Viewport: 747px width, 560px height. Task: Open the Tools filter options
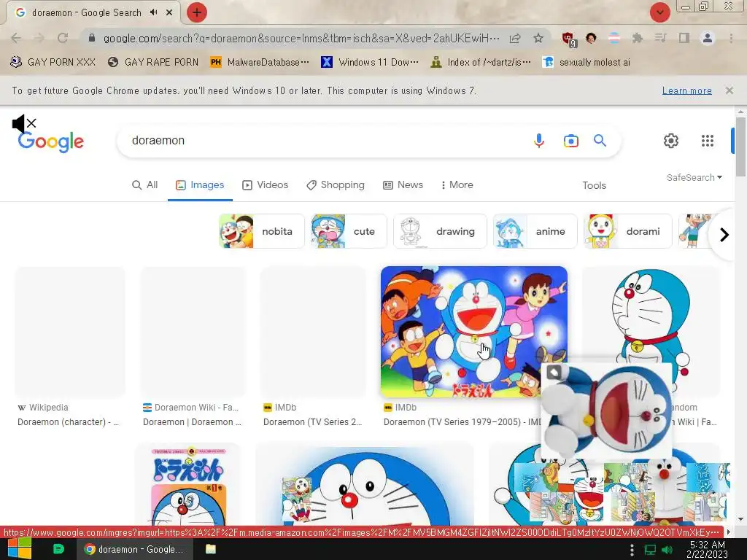pos(594,185)
